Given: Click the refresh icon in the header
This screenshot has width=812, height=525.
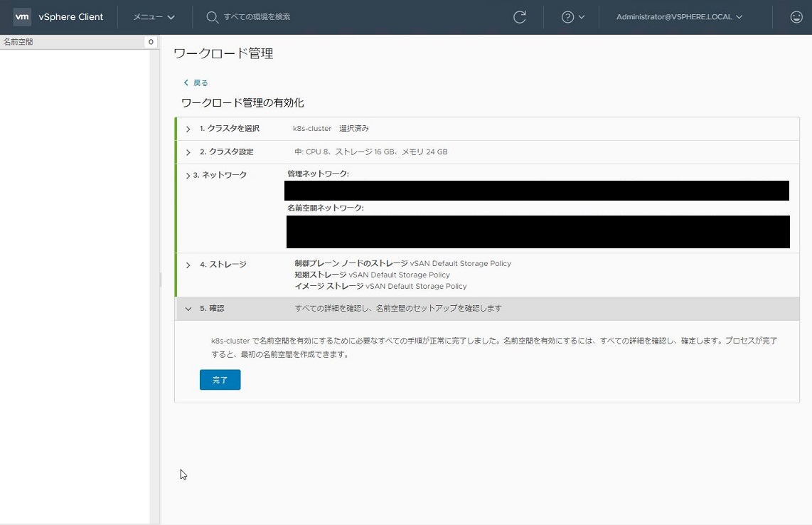Looking at the screenshot, I should click(520, 16).
